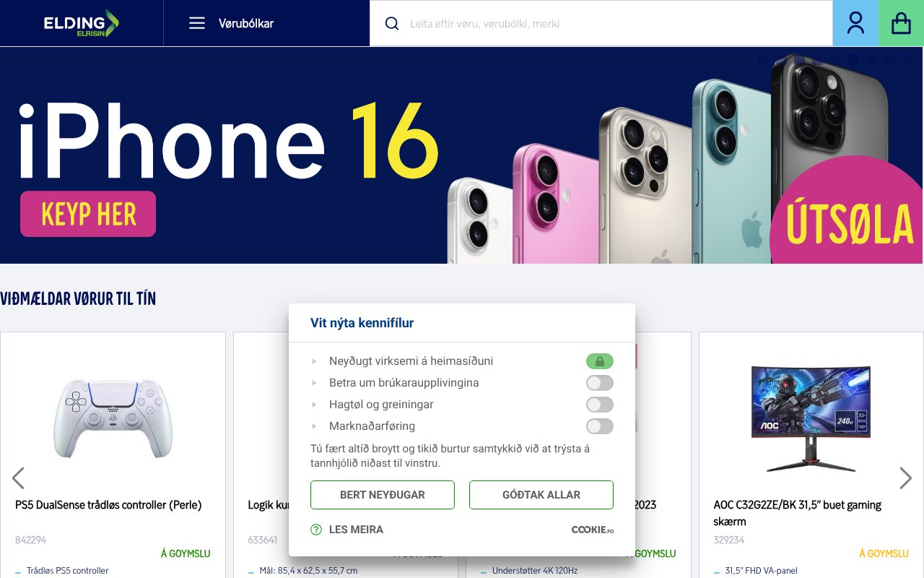Click the Cookie.fo logo
The width and height of the screenshot is (924, 578).
pos(593,530)
